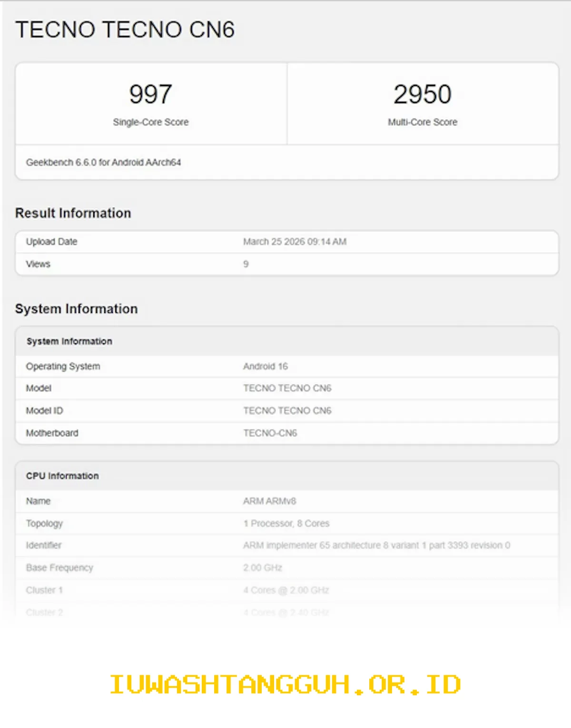Image resolution: width=571 pixels, height=728 pixels.
Task: Click the Upload Date row label
Action: 51,242
